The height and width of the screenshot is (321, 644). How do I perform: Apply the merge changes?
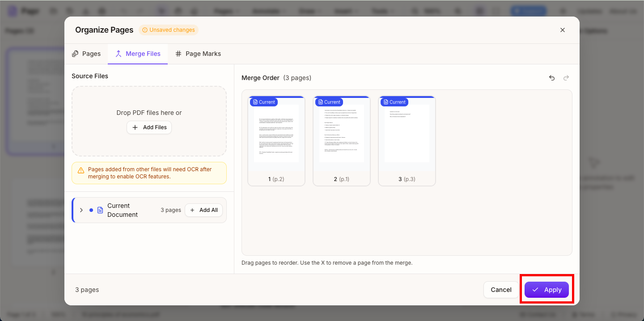tap(547, 290)
